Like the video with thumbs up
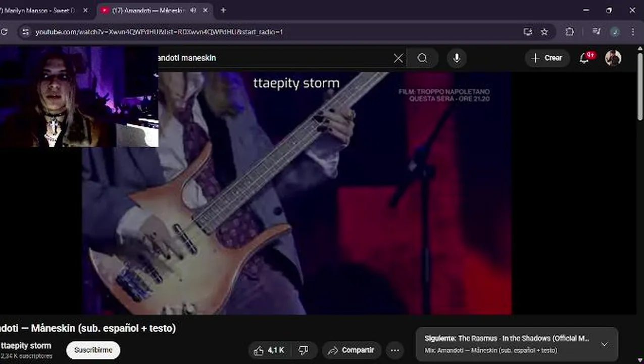Viewport: 644px width, 364px height. coord(270,350)
